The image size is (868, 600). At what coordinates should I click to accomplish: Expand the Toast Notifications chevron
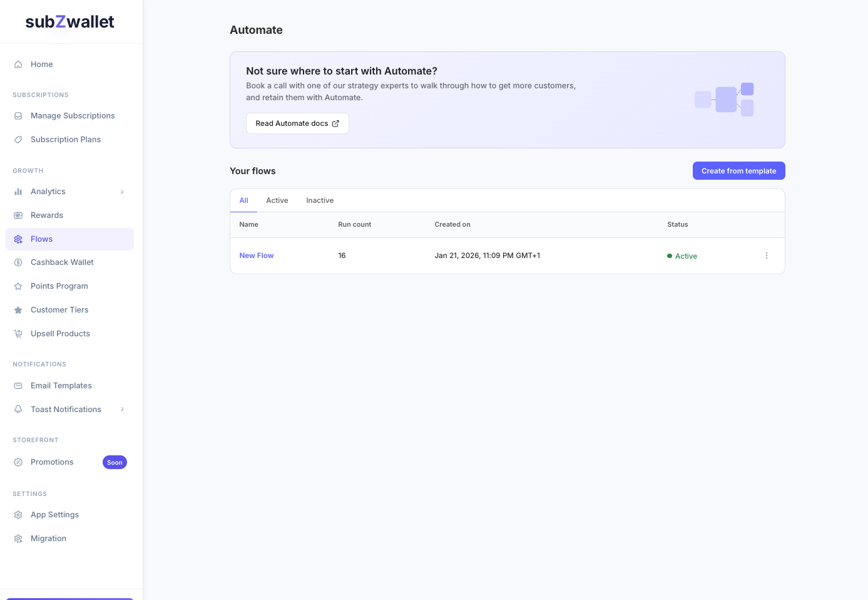[x=122, y=410]
